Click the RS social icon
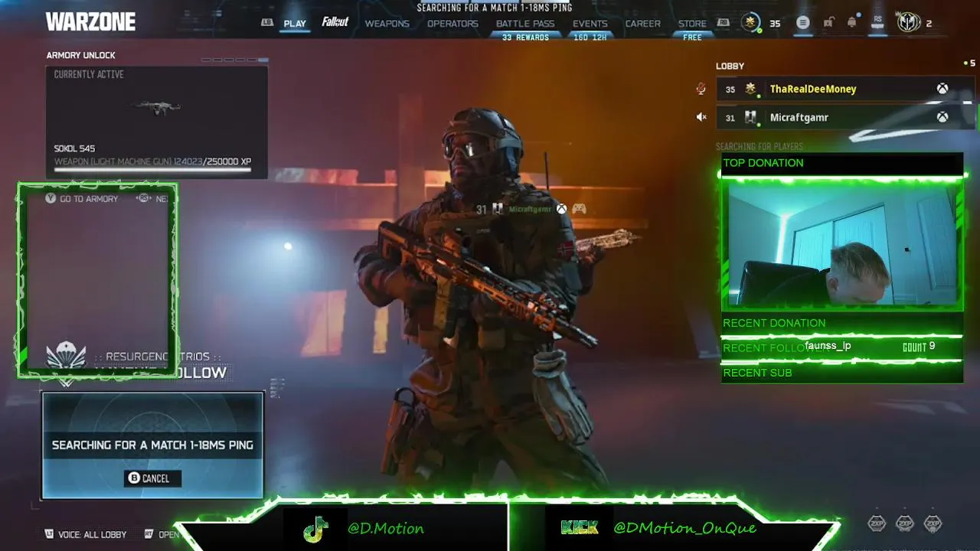Viewport: 980px width, 551px height. click(878, 22)
